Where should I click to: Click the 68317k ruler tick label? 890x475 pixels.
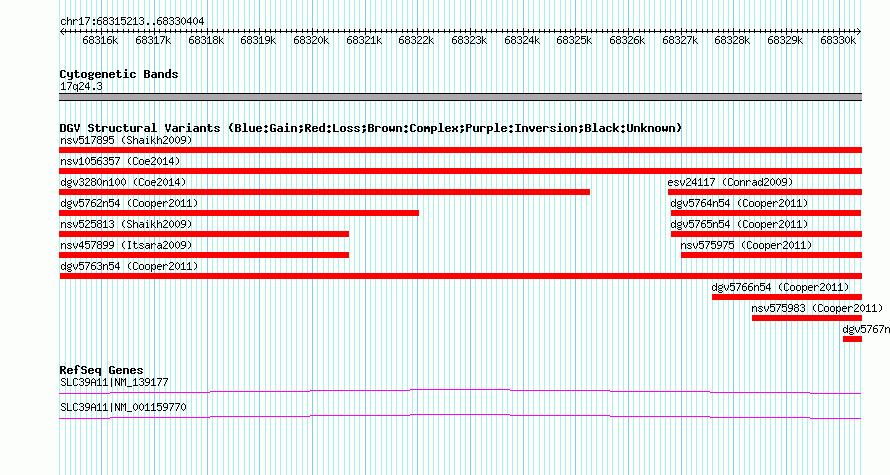pyautogui.click(x=153, y=40)
